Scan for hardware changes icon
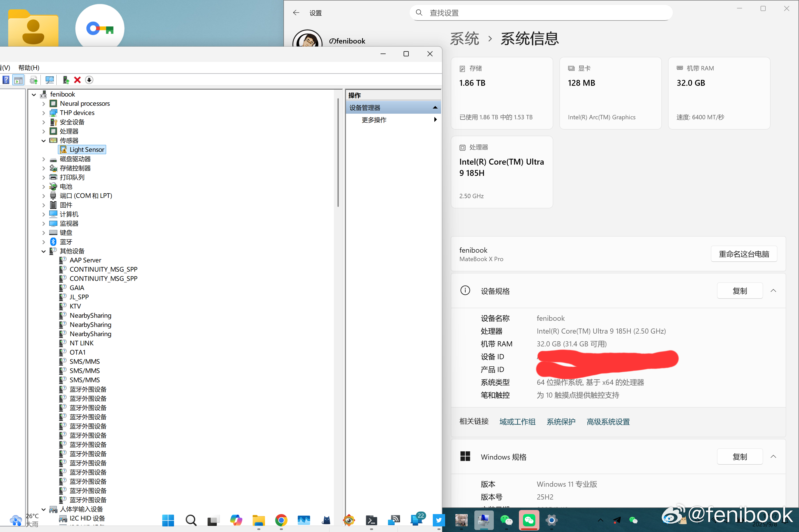Screen dimensions: 799x532 (x=49, y=80)
